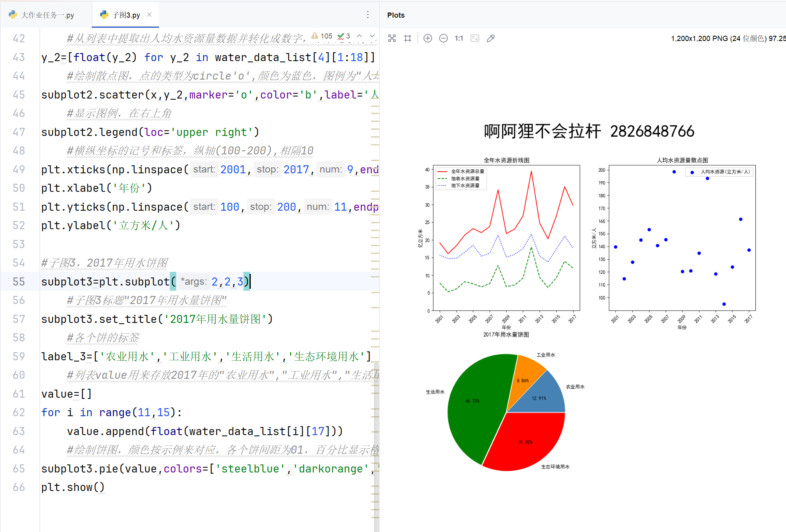
Task: Click the 105 warnings indicator
Action: coord(322,36)
